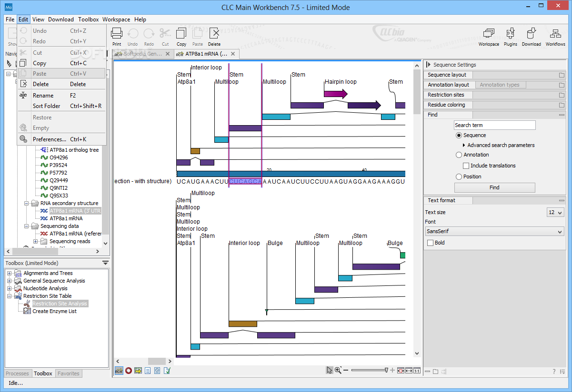Select the Position radio button

pyautogui.click(x=459, y=176)
